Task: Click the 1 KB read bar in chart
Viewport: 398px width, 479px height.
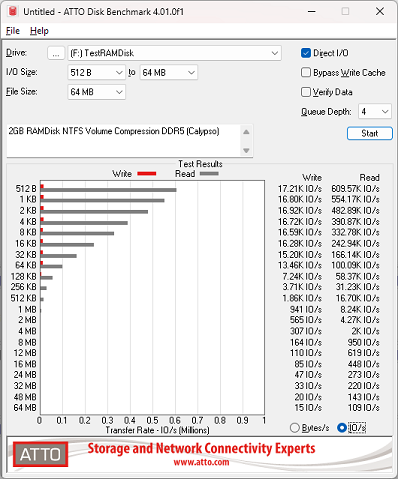Action: (102, 201)
